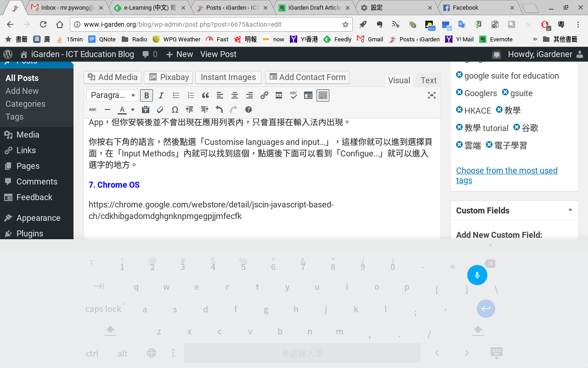Collapse the Custom Fields panel

coord(570,210)
